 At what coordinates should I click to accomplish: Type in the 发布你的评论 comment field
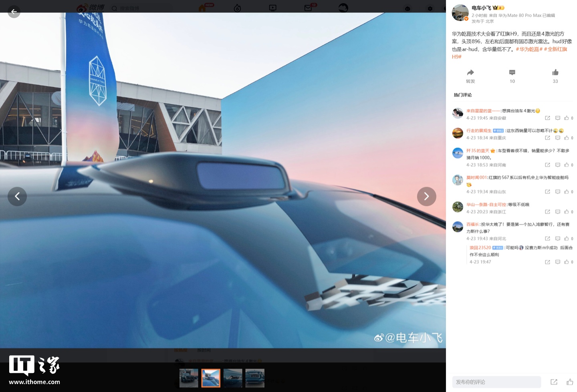[x=496, y=382]
